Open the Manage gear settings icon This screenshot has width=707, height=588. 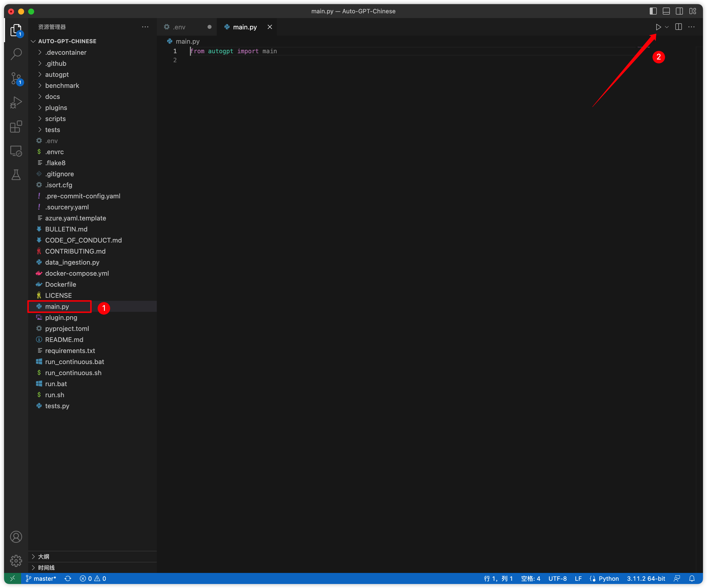click(x=16, y=560)
